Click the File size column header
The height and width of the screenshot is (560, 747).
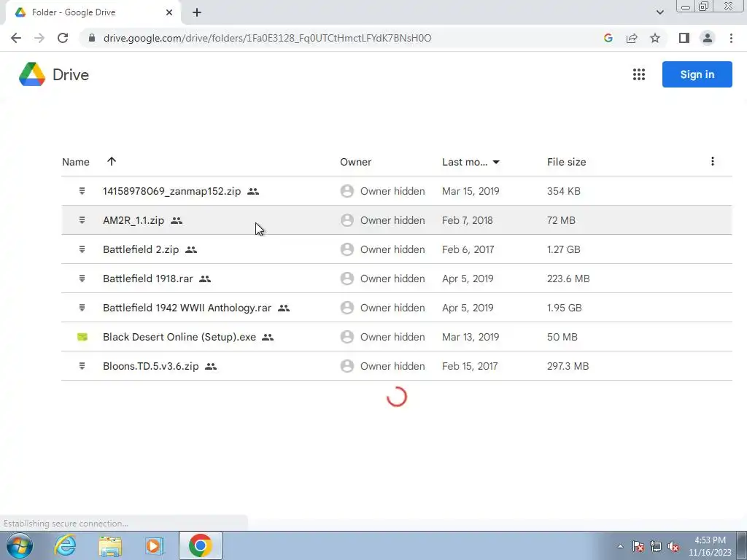566,162
